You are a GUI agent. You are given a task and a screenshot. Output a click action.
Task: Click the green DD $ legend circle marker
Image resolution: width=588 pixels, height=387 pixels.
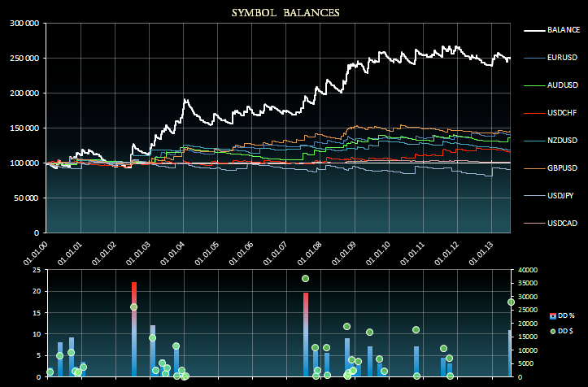(x=553, y=332)
